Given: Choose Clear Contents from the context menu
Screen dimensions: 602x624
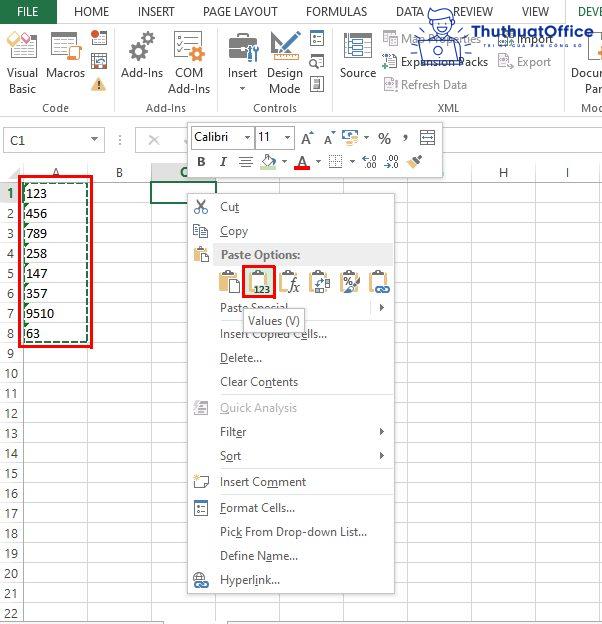Looking at the screenshot, I should (x=291, y=382).
